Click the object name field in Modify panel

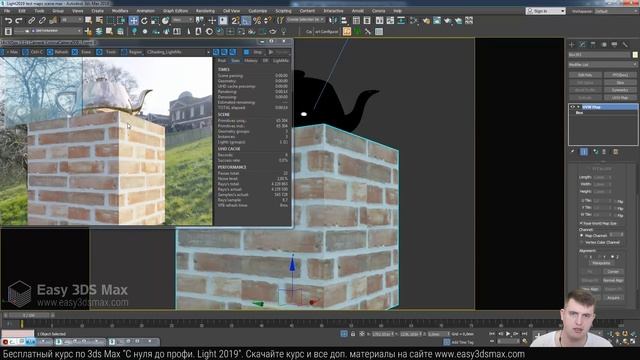click(600, 55)
